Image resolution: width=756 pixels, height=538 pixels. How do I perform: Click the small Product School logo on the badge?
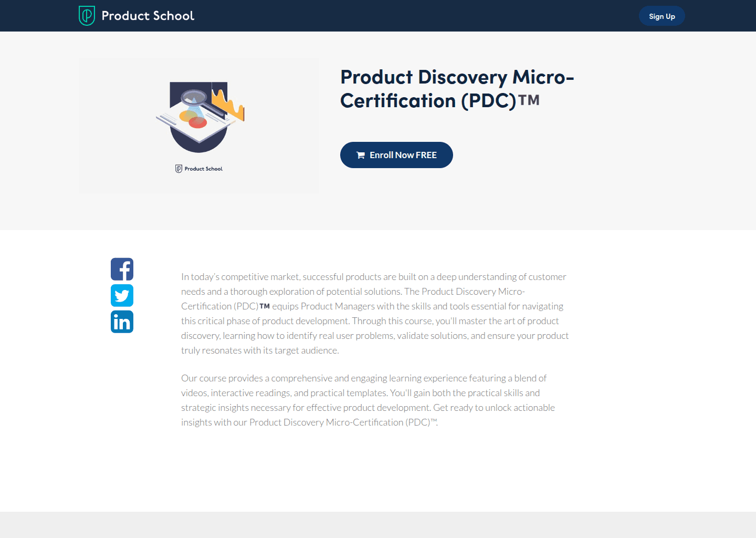(178, 168)
